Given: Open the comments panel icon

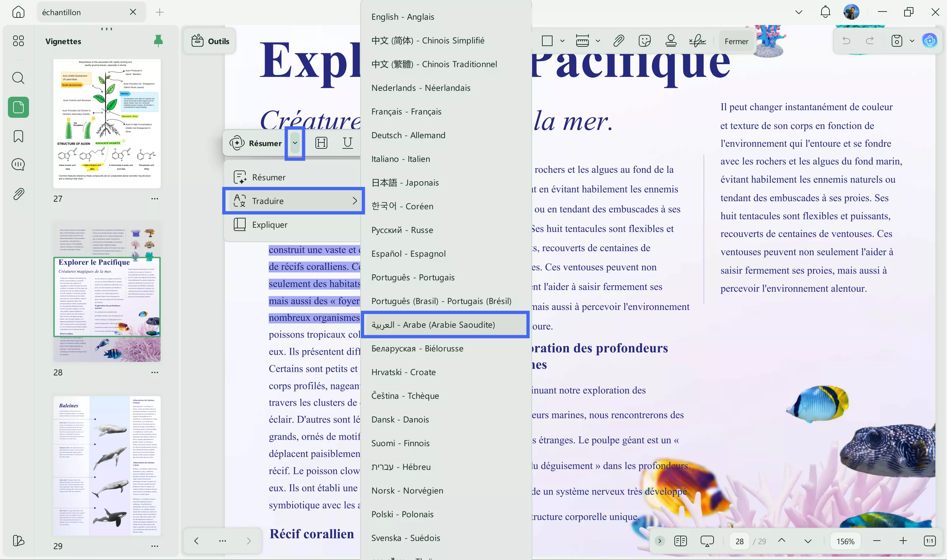Looking at the screenshot, I should coord(18,165).
